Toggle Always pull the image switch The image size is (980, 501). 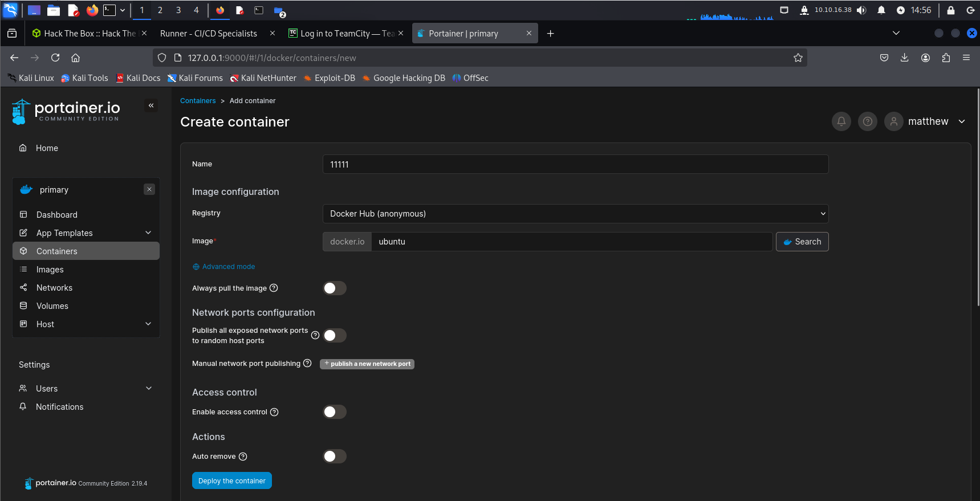click(x=335, y=288)
